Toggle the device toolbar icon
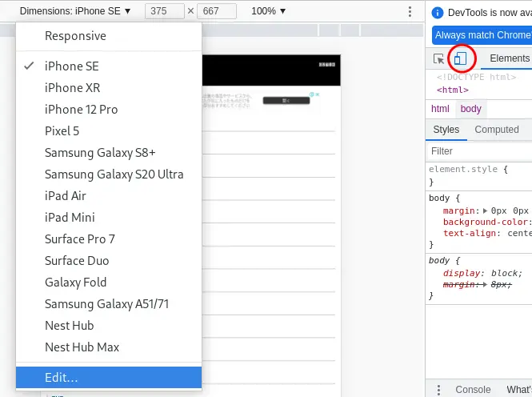This screenshot has width=532, height=397. point(461,58)
